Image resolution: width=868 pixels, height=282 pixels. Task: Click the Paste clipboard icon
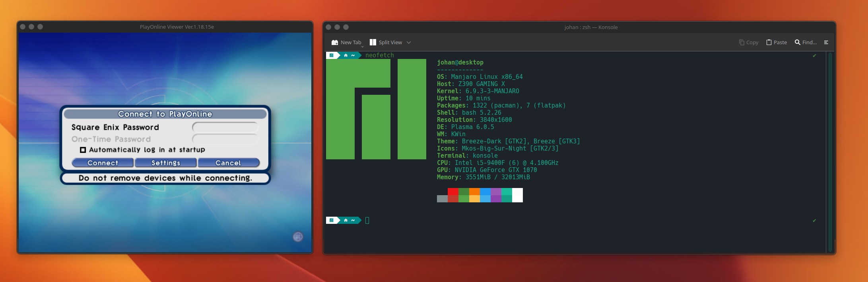769,42
